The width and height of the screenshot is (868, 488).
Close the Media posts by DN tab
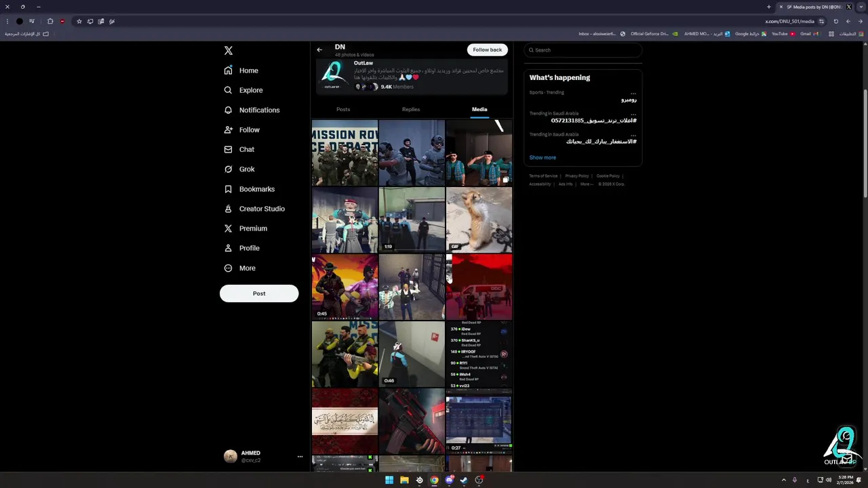click(x=781, y=7)
